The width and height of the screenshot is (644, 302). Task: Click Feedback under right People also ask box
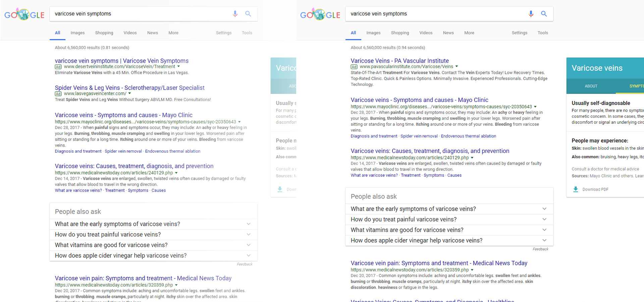pos(540,249)
